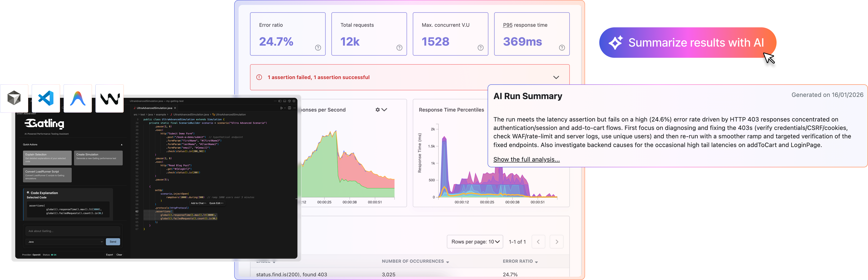Click the gray 3D cube icon
The height and width of the screenshot is (280, 868).
point(14,98)
